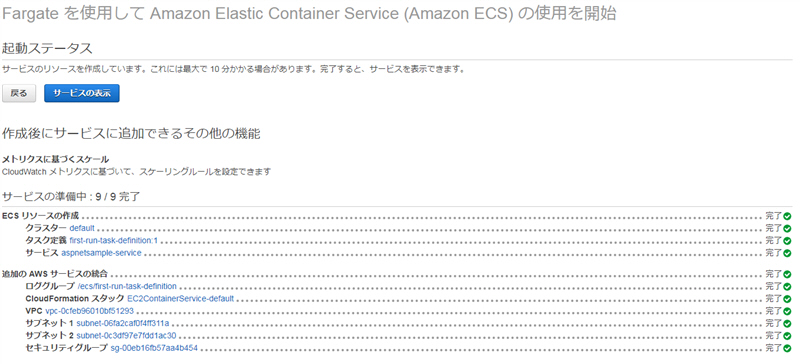Open the default cluster link
This screenshot has height=364, width=800.
(x=82, y=228)
